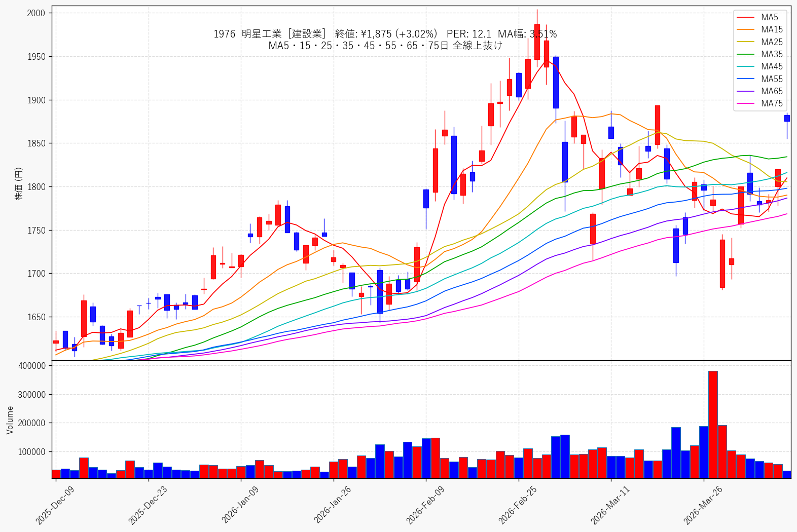Viewport: 797px width, 532px height.
Task: Click the 2026-Feb-09 date axis label
Action: point(425,505)
